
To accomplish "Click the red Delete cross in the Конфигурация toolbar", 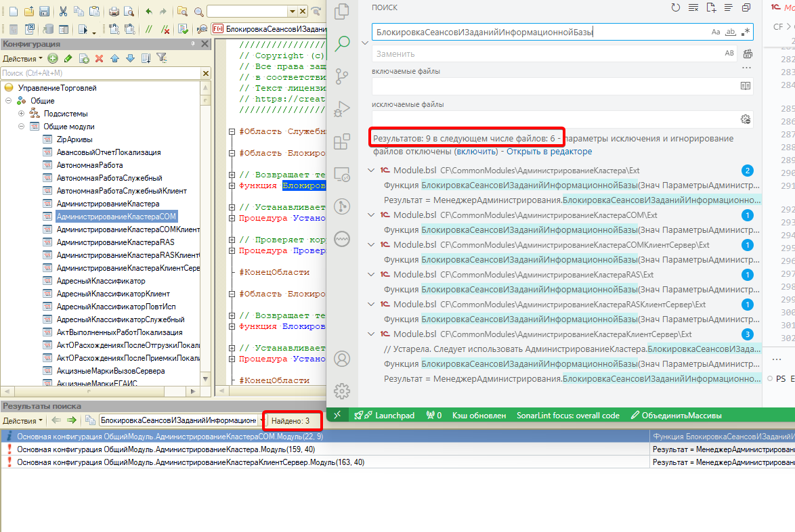I will click(100, 59).
